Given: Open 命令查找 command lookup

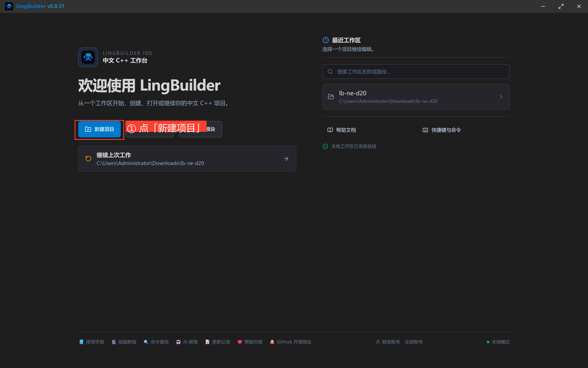Looking at the screenshot, I should (156, 342).
